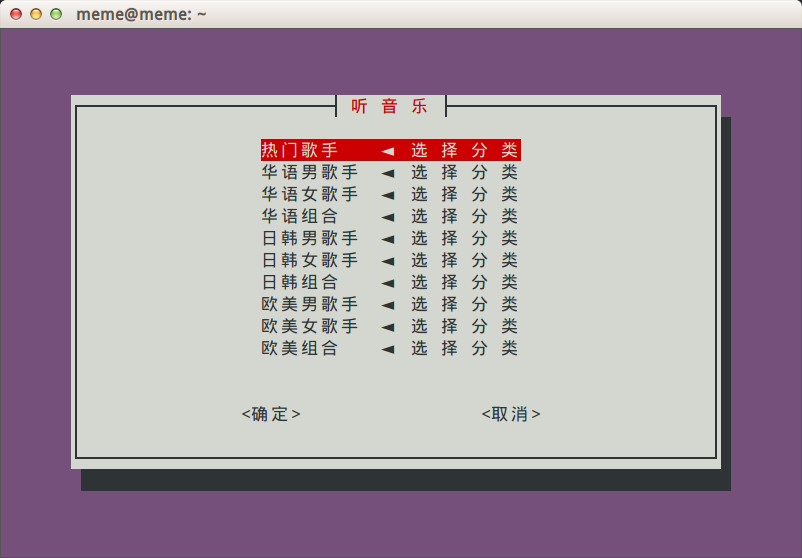The width and height of the screenshot is (802, 558).
Task: Click the arrow icon beside 华语男歌手
Action: coord(388,173)
